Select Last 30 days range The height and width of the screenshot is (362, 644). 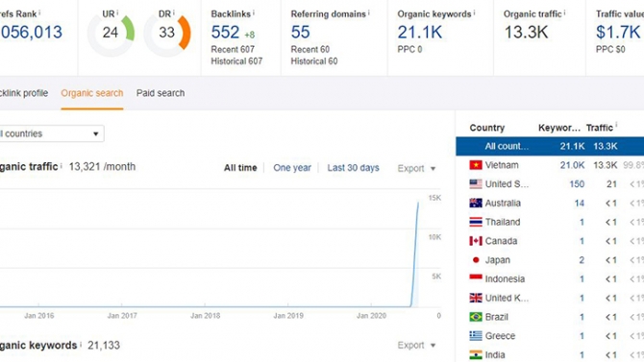(x=353, y=168)
